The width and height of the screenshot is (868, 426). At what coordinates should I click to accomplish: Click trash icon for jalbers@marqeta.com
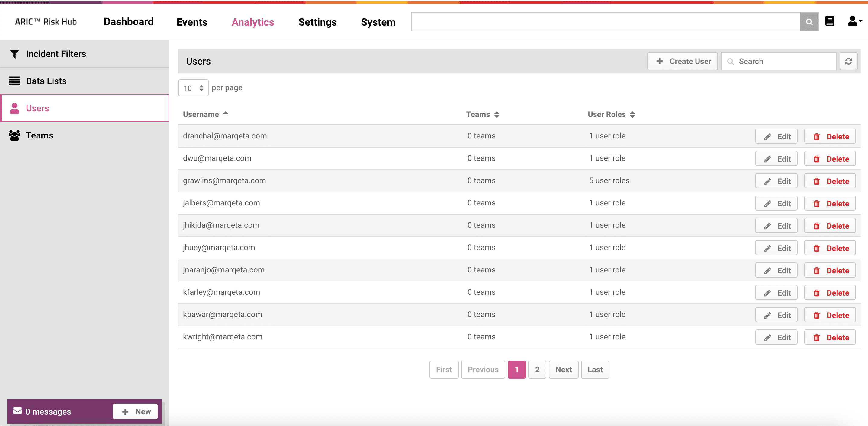[x=816, y=204]
